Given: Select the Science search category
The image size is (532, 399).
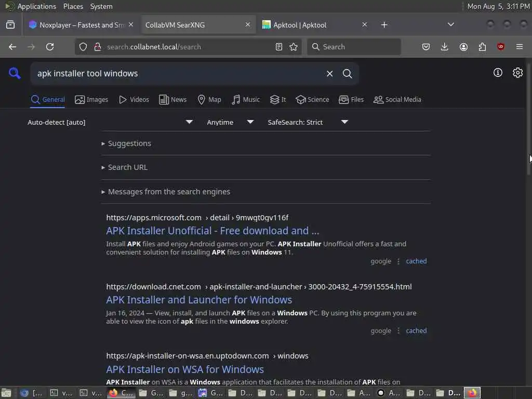Looking at the screenshot, I should [x=312, y=99].
